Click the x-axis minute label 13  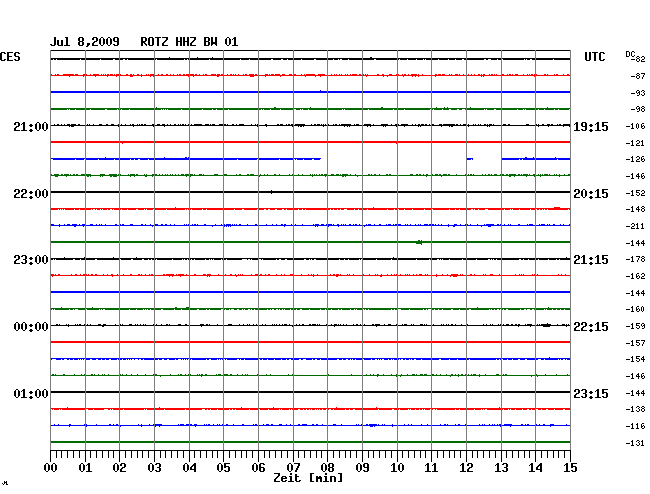point(501,468)
